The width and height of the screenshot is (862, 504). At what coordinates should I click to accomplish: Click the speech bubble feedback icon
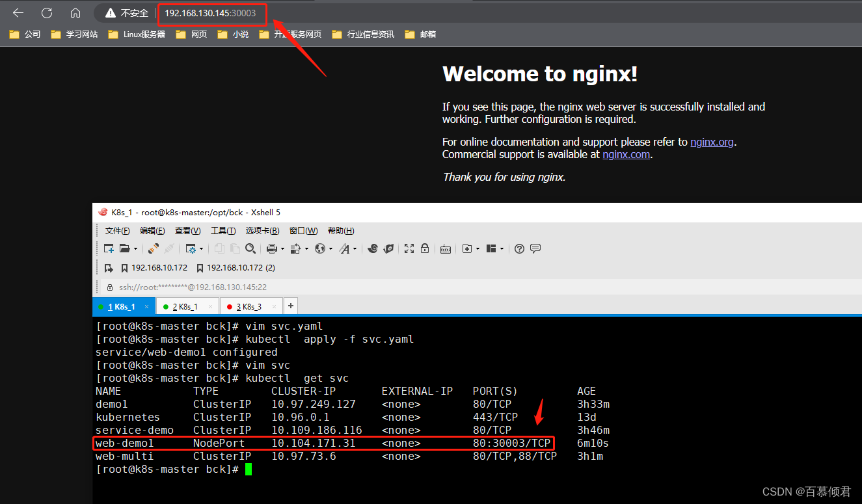coord(535,248)
